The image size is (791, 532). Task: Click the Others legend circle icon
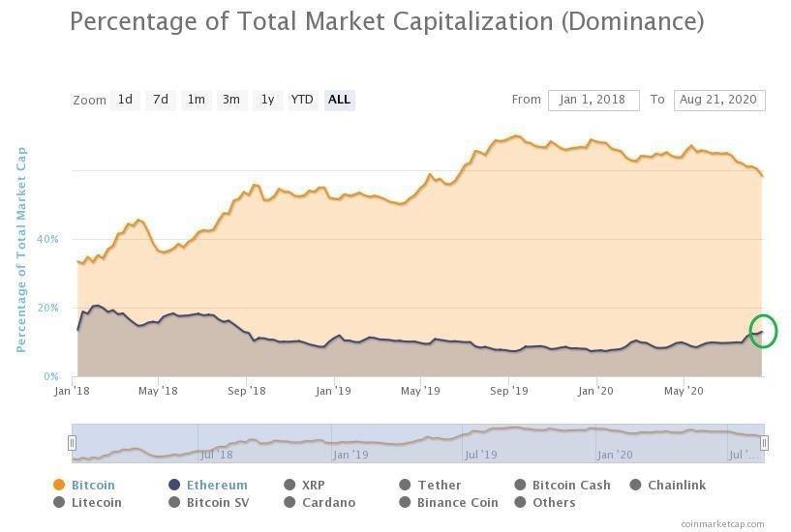tap(520, 502)
